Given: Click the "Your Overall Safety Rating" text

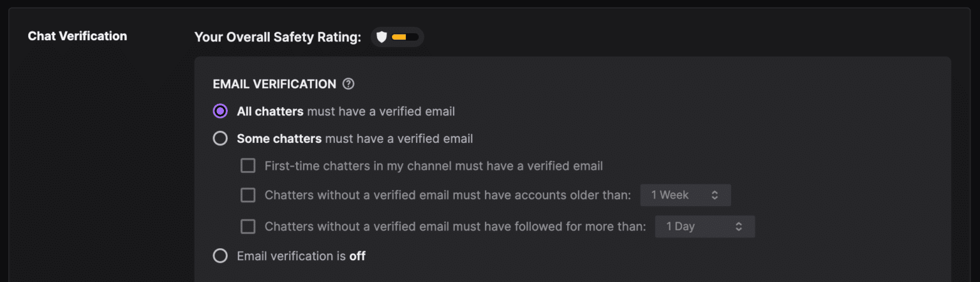Looking at the screenshot, I should click(x=278, y=37).
